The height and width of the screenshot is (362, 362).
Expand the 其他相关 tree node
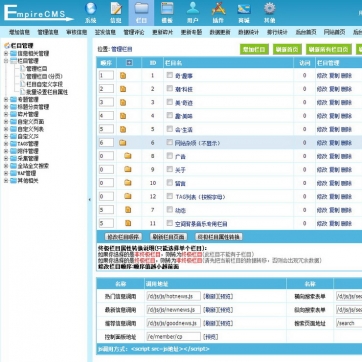tap(6, 181)
